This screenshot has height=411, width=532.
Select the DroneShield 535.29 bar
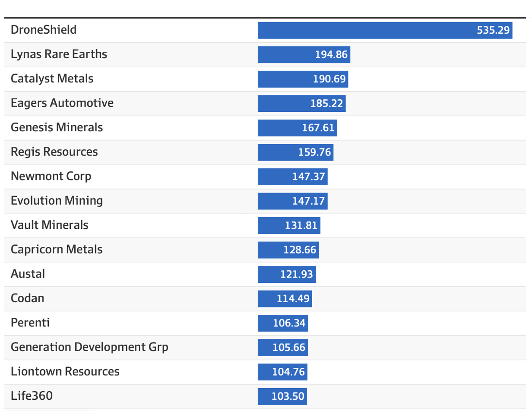coord(384,30)
